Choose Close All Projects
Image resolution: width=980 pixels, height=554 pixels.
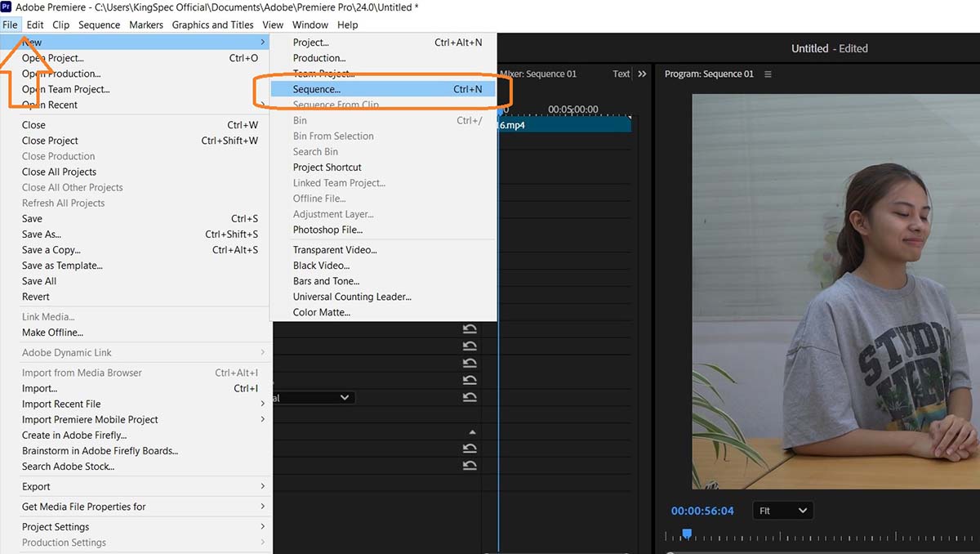click(x=136, y=172)
